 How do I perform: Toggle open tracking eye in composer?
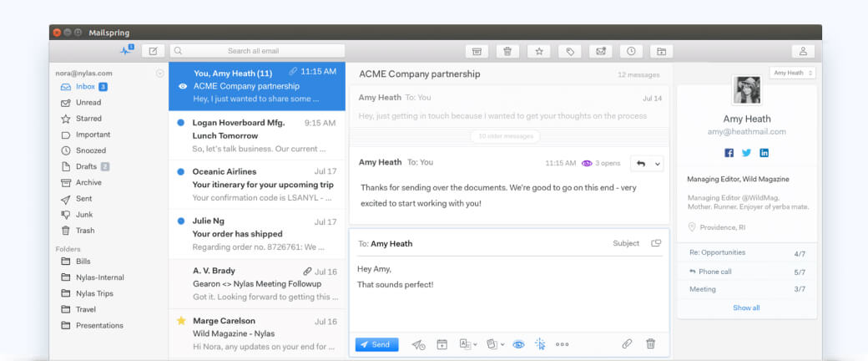pos(518,344)
